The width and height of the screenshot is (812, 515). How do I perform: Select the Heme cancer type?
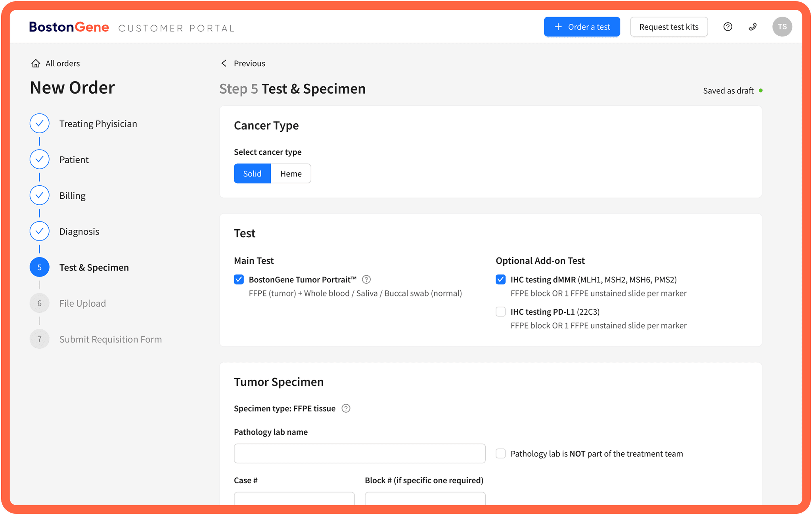coord(291,173)
